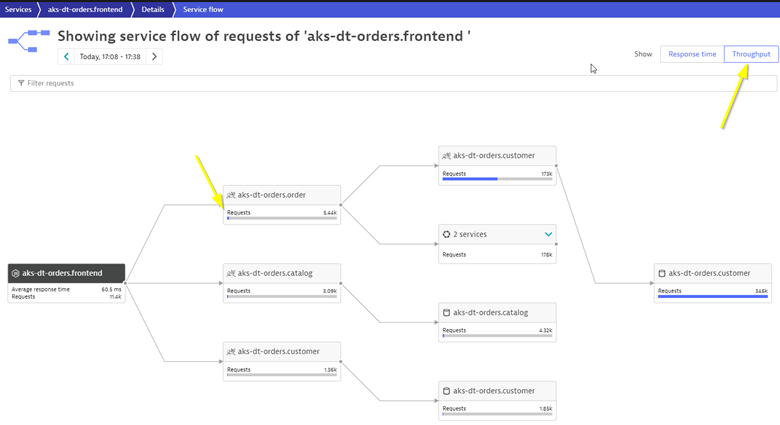Click the service flow icon beside the title
Screen dimensions: 780x425
[29, 41]
